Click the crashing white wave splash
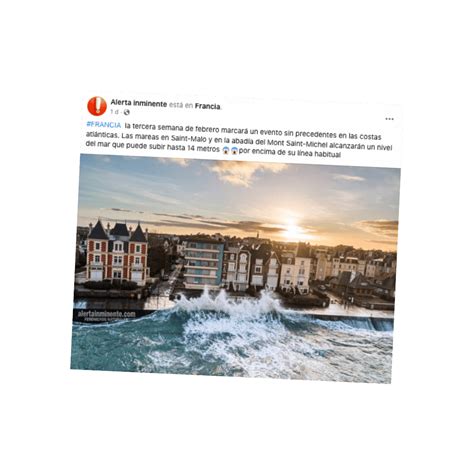The width and height of the screenshot is (474, 474). point(227,303)
